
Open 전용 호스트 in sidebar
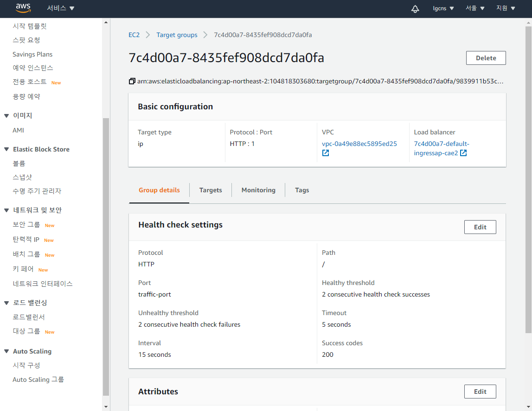[x=30, y=82]
